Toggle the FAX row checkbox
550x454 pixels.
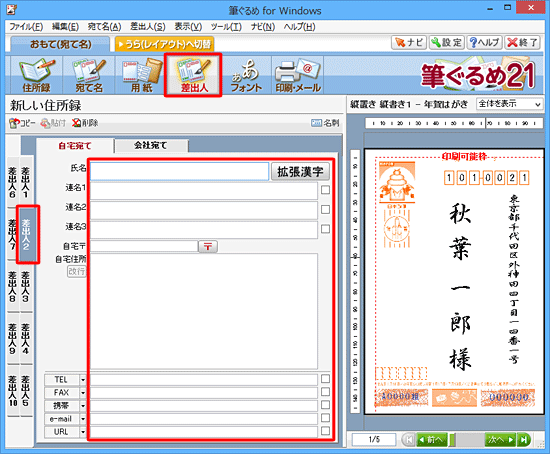tap(325, 392)
